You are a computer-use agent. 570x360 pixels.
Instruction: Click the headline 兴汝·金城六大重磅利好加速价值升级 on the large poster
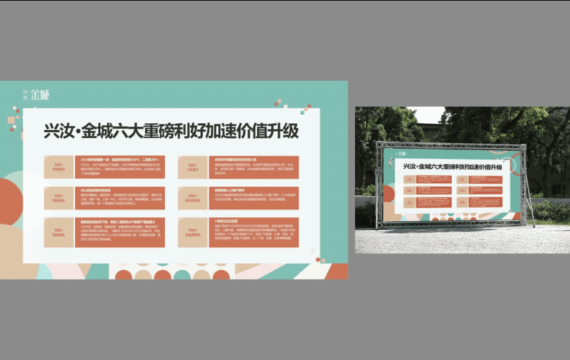(x=171, y=131)
